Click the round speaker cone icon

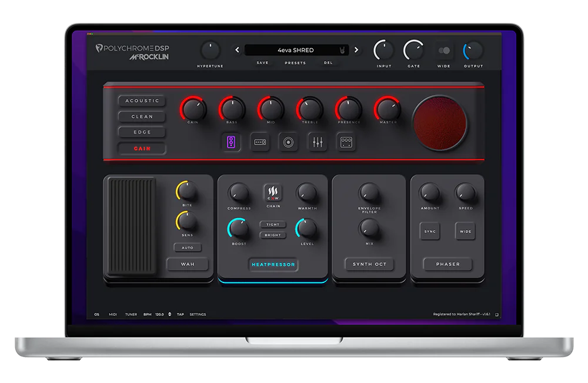288,142
